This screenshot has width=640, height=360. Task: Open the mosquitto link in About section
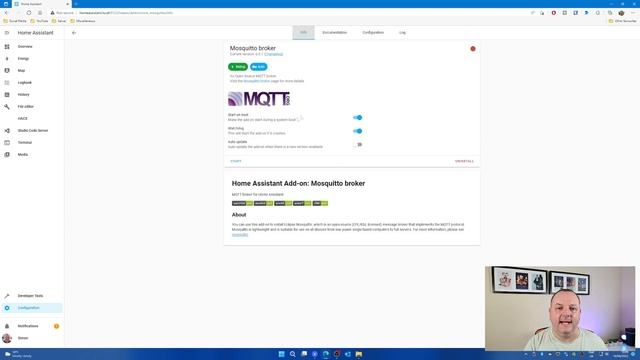[x=240, y=235]
